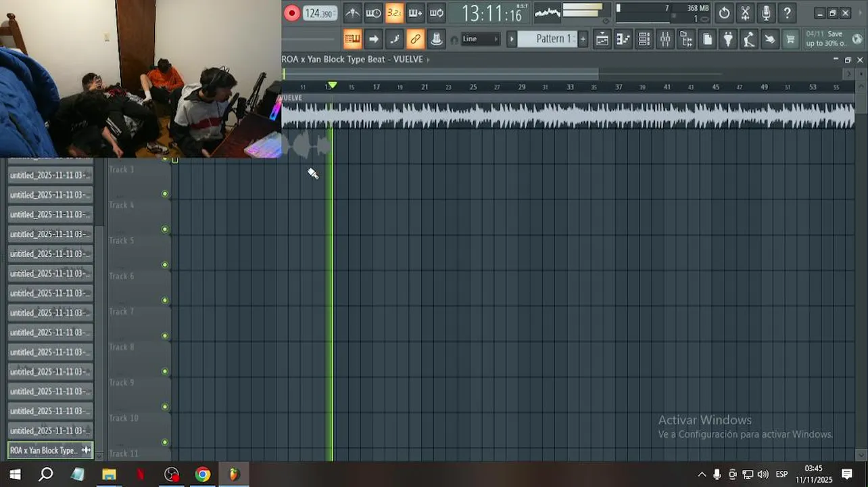Screen dimensions: 868x487
Task: Click bar 41 on the timeline ruler
Action: pos(667,87)
